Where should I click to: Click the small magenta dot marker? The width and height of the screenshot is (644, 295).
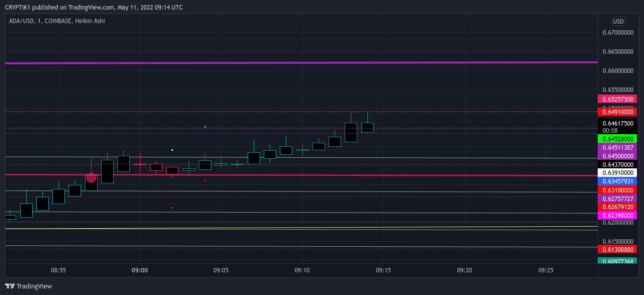click(172, 208)
